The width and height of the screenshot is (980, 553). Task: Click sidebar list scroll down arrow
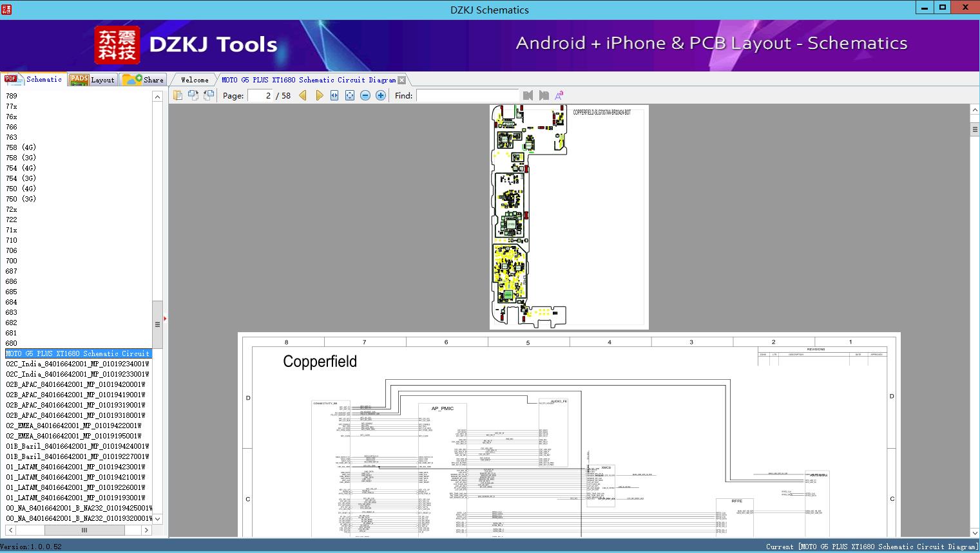[x=157, y=519]
